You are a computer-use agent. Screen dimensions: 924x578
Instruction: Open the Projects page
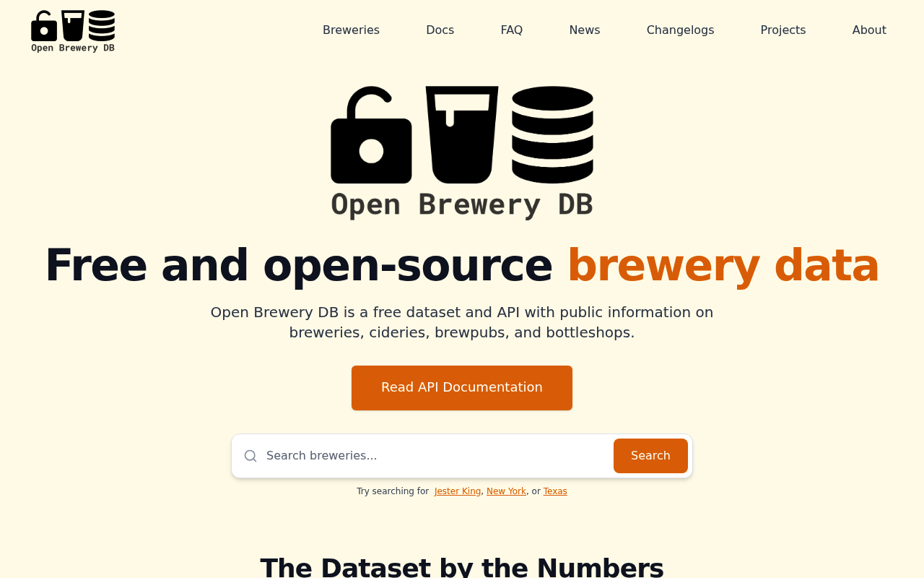click(783, 30)
